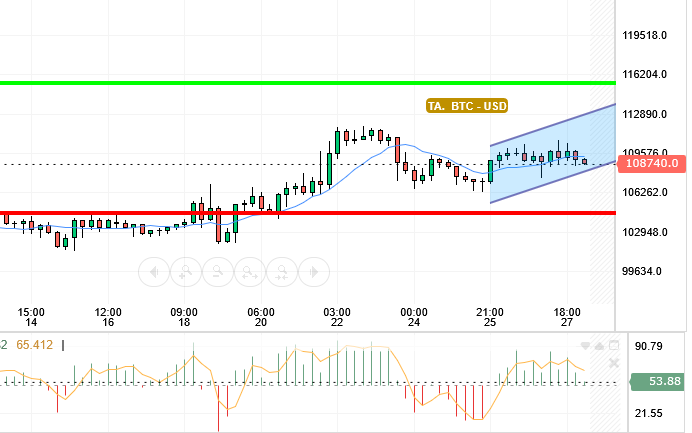Click the time axis label 18:00 27
Screen dimensions: 692x433
click(x=567, y=317)
